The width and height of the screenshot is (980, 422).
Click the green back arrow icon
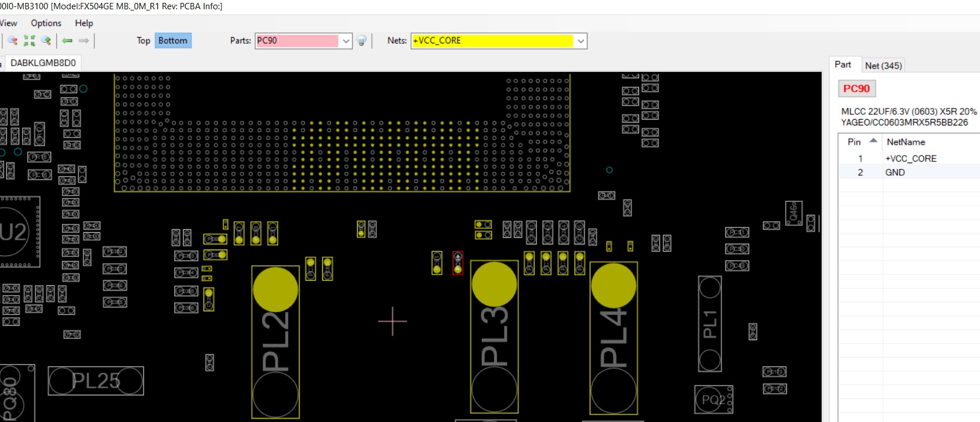(67, 41)
